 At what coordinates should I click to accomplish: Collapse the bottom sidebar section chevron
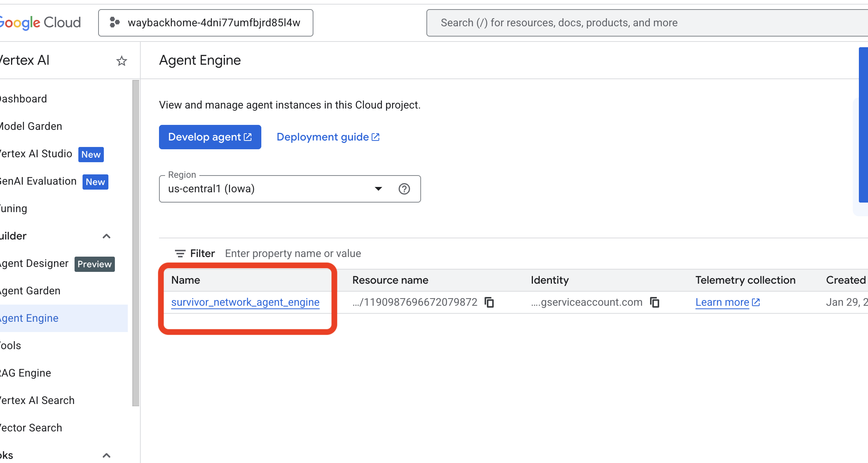point(107,455)
